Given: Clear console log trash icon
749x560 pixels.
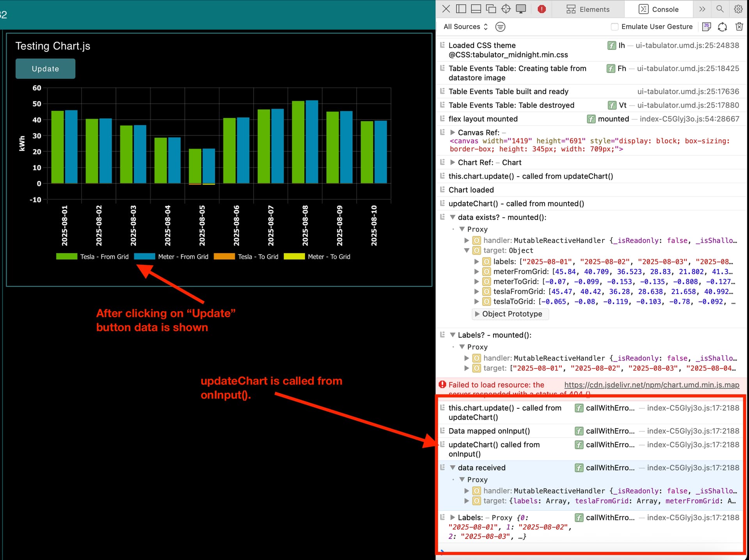Looking at the screenshot, I should pyautogui.click(x=739, y=27).
